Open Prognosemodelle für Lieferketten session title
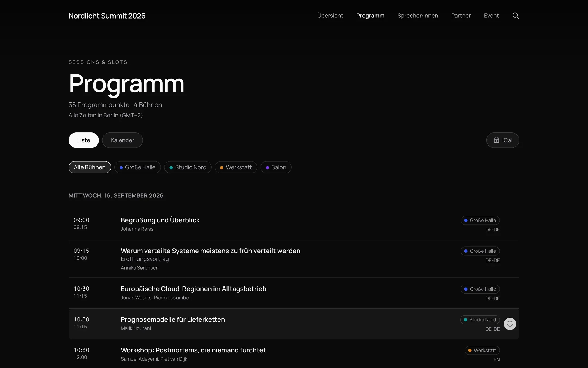Image resolution: width=588 pixels, height=368 pixels. click(173, 319)
